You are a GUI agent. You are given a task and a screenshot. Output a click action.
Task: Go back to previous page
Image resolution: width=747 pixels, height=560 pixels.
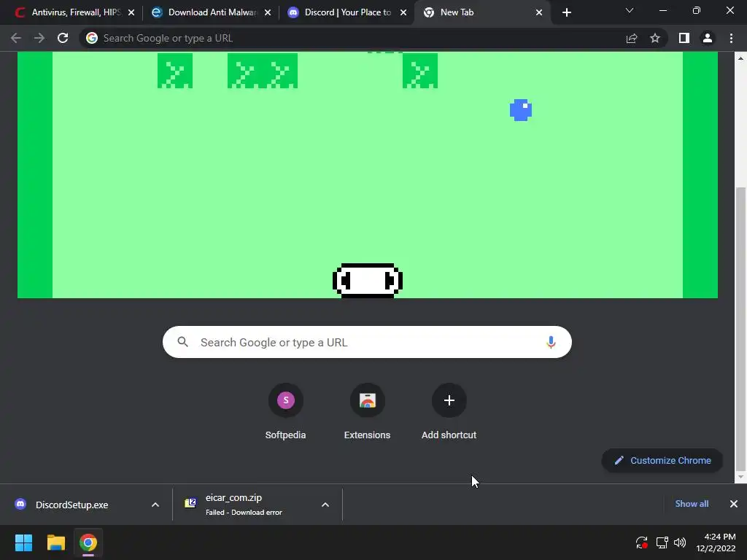(x=16, y=38)
